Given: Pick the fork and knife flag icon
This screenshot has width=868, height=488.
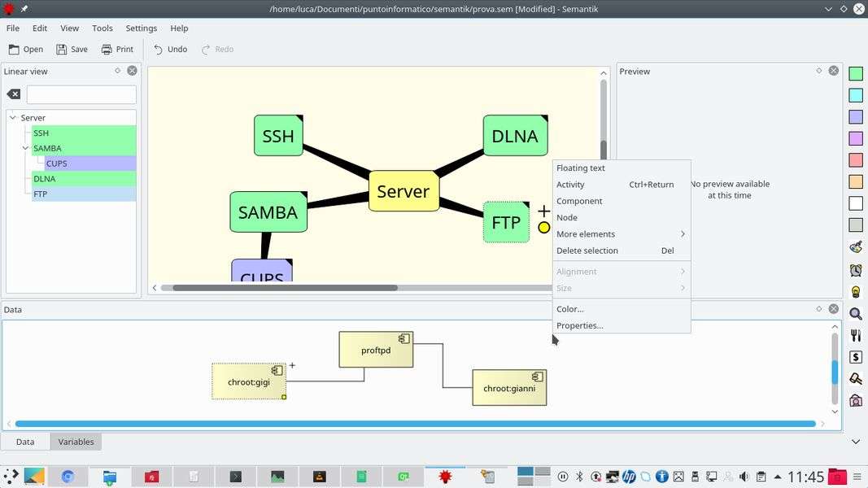Looking at the screenshot, I should tap(856, 335).
